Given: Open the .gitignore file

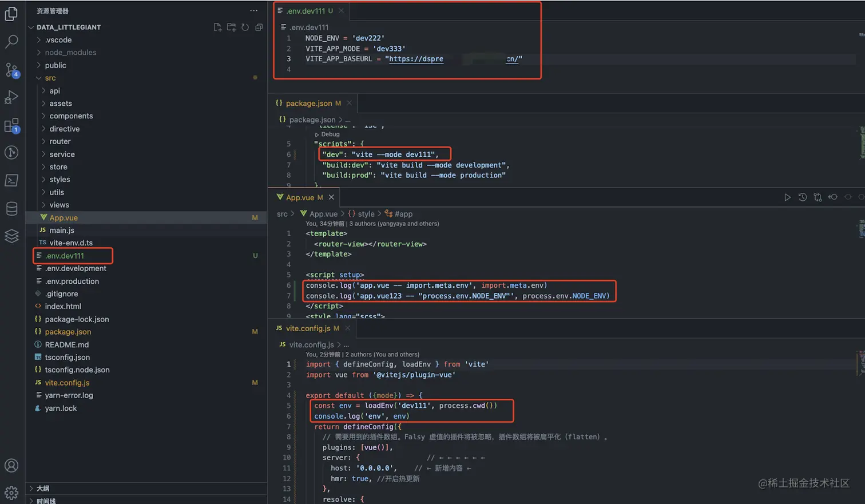Looking at the screenshot, I should click(146, 293).
